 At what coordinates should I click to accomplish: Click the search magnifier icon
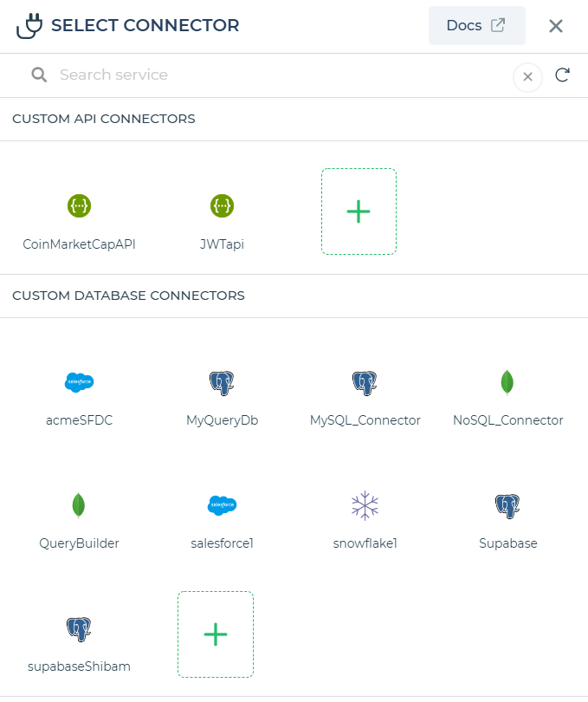tap(39, 75)
